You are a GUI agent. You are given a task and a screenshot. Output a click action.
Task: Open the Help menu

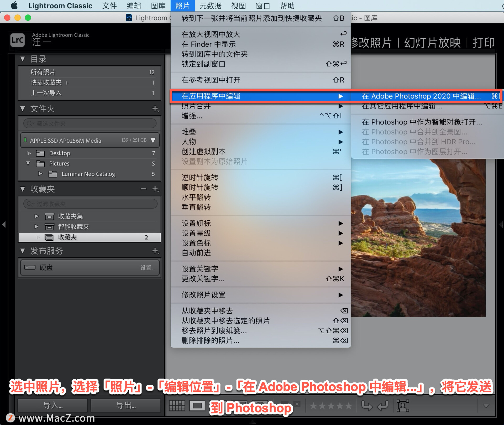pos(287,6)
